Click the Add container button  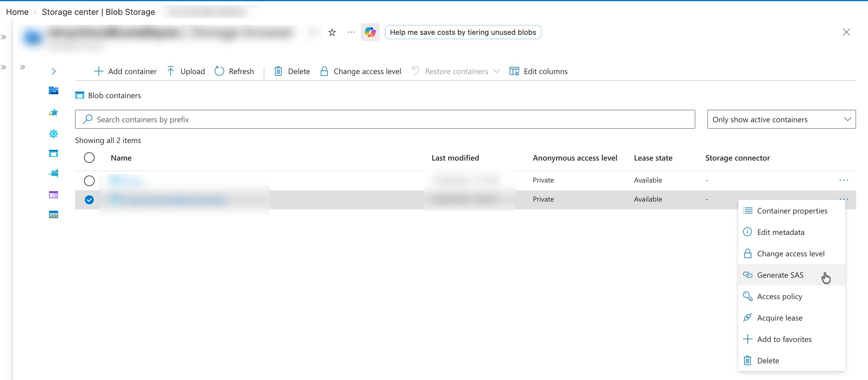click(x=125, y=71)
